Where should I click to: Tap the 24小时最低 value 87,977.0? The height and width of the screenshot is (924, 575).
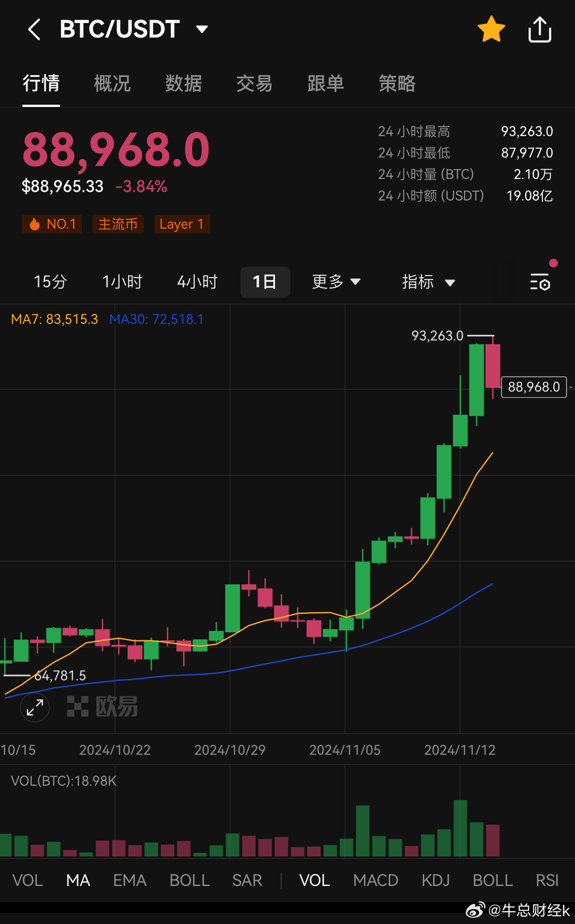click(x=527, y=153)
